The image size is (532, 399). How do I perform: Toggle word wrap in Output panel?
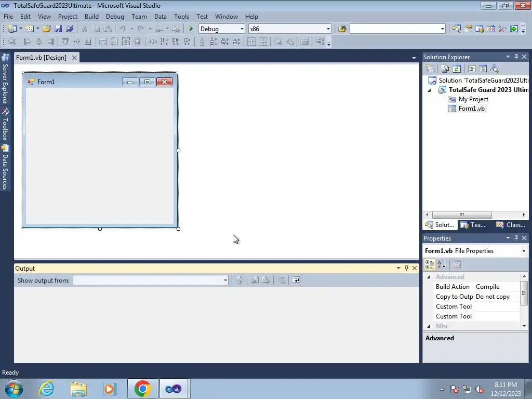(x=296, y=280)
